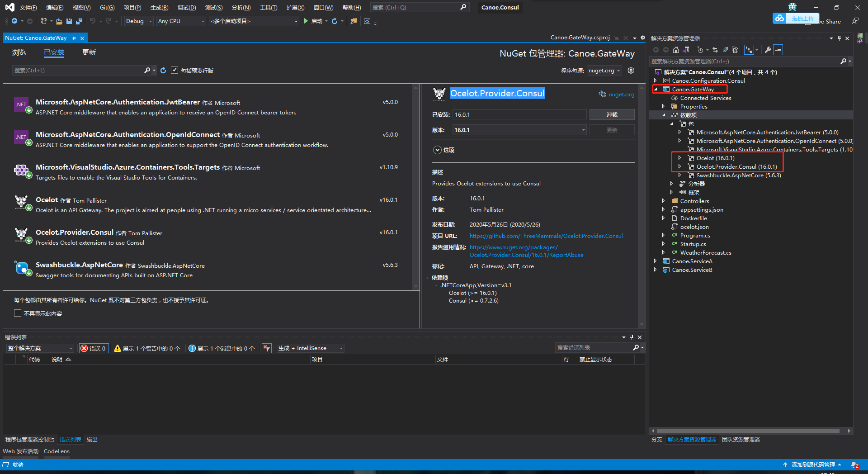868x474 pixels.
Task: Expand the 选项 options section
Action: pos(437,150)
